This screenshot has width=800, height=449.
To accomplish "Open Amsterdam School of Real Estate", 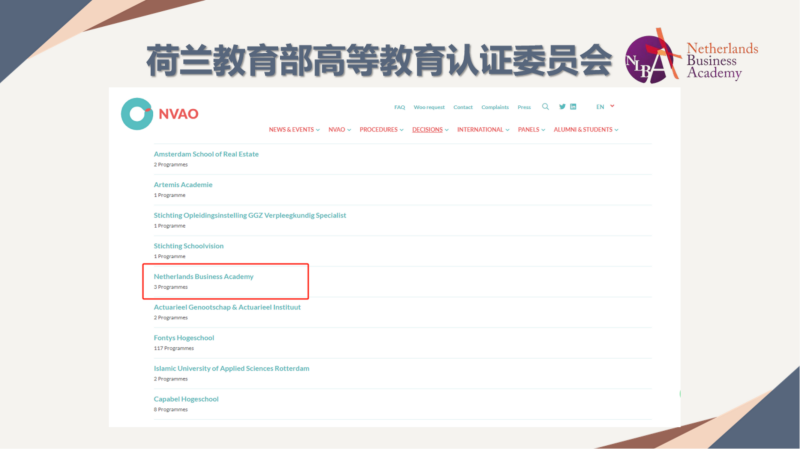I will click(x=206, y=154).
